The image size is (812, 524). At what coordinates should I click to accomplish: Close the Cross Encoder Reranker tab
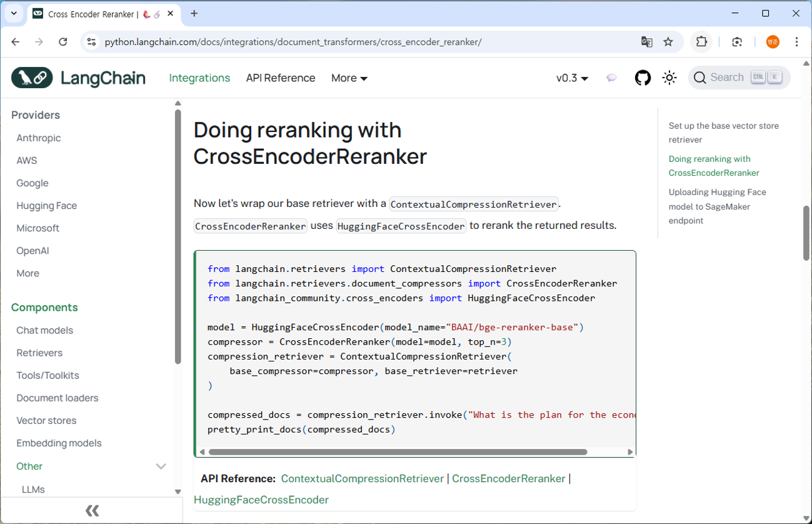(x=171, y=14)
